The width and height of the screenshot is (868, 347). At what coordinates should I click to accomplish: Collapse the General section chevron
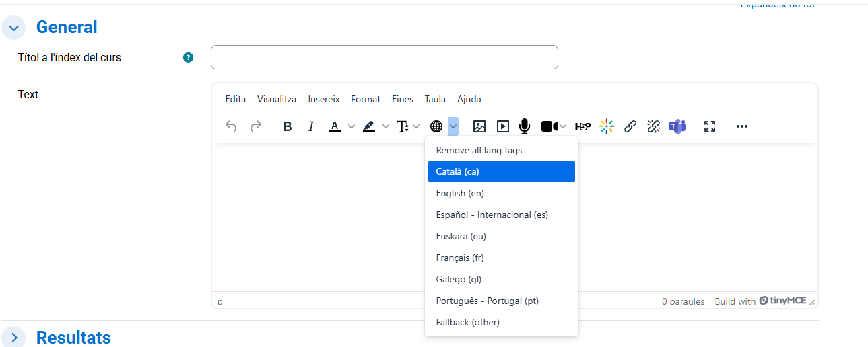pyautogui.click(x=13, y=28)
